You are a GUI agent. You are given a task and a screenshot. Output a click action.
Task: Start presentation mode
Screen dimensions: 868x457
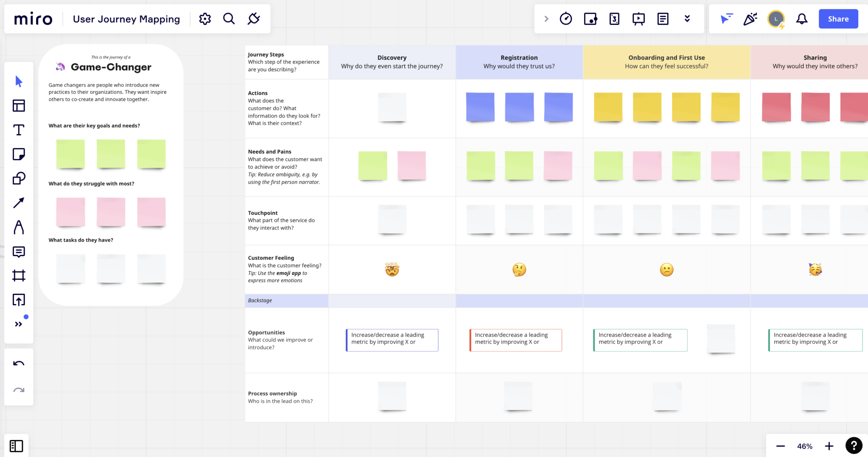639,19
